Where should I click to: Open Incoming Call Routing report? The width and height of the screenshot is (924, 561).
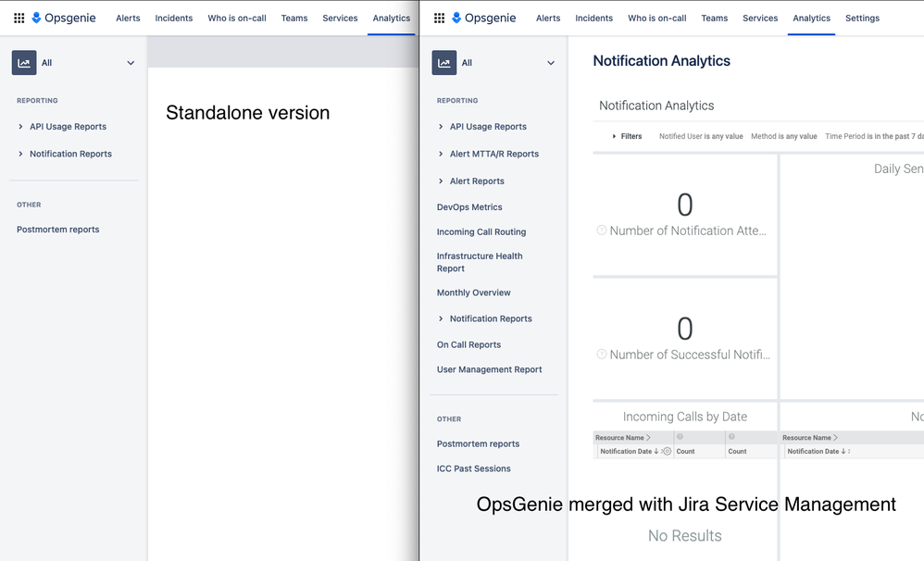click(481, 232)
